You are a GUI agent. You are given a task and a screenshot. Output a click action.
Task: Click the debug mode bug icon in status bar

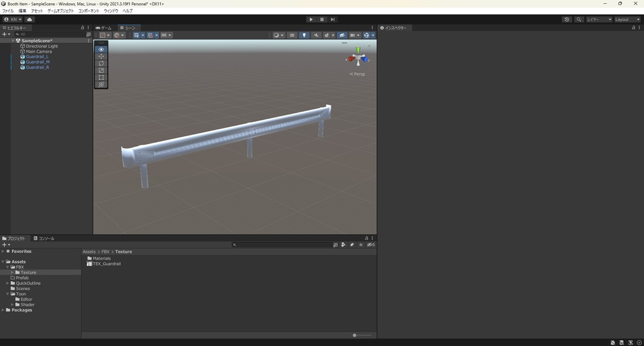coord(613,342)
